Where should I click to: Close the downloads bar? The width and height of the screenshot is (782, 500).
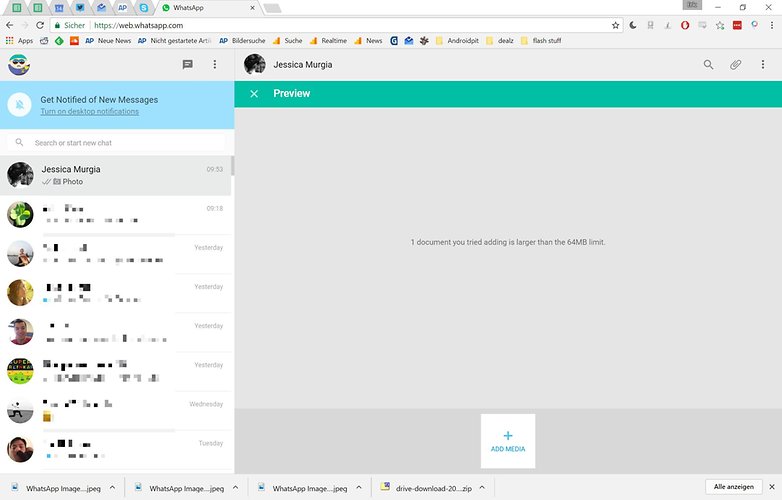(772, 487)
